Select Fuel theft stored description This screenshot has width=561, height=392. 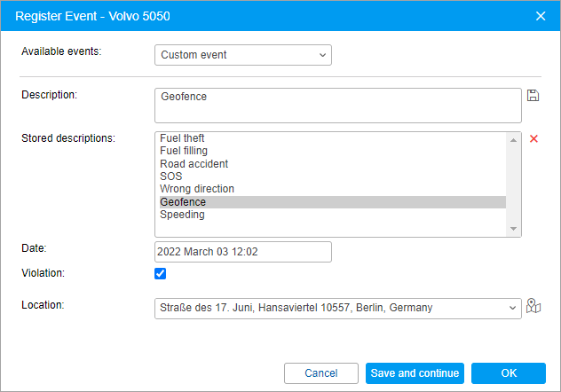coord(332,138)
